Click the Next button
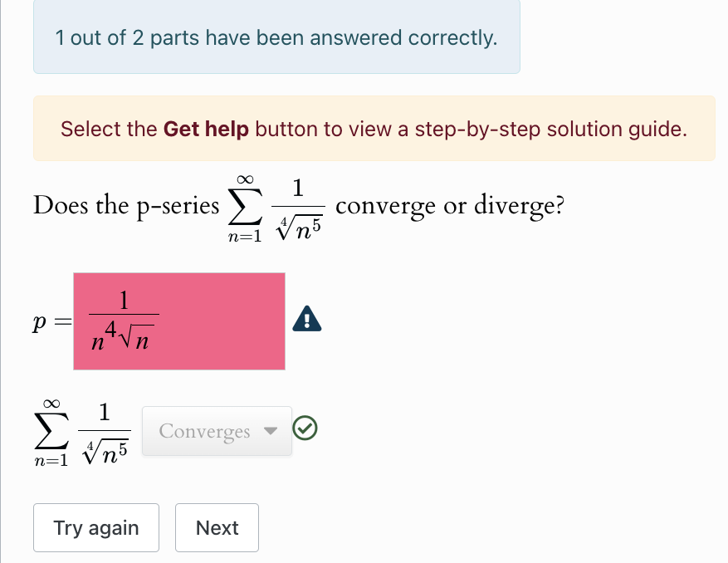 217,527
